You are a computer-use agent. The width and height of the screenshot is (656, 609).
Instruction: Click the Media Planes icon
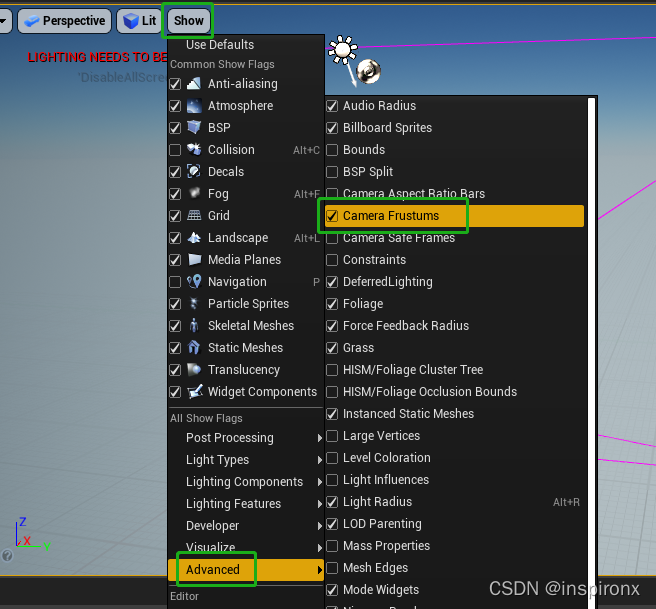(x=194, y=260)
